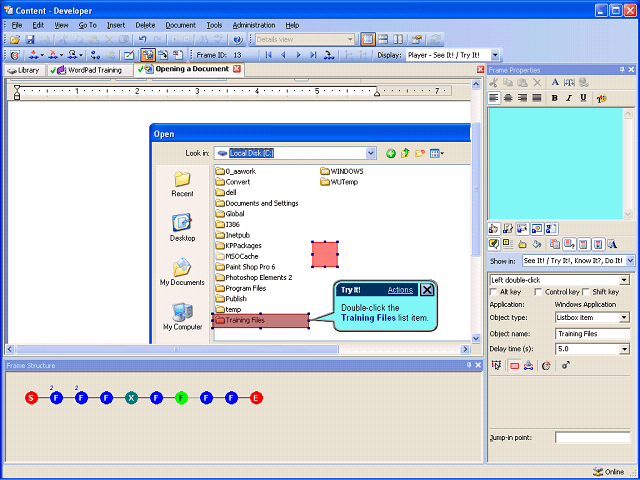The width and height of the screenshot is (640, 480).
Task: Enable the Shift key checkbox
Action: [x=586, y=292]
